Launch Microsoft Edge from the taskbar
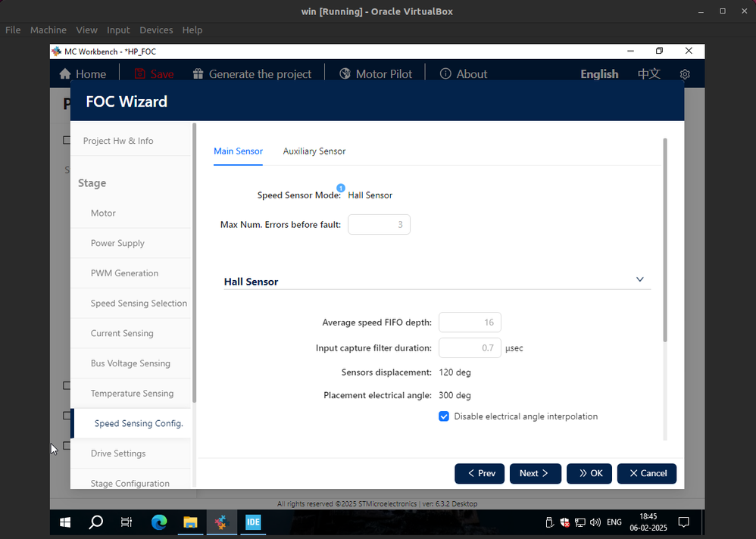This screenshot has width=756, height=539. (158, 522)
